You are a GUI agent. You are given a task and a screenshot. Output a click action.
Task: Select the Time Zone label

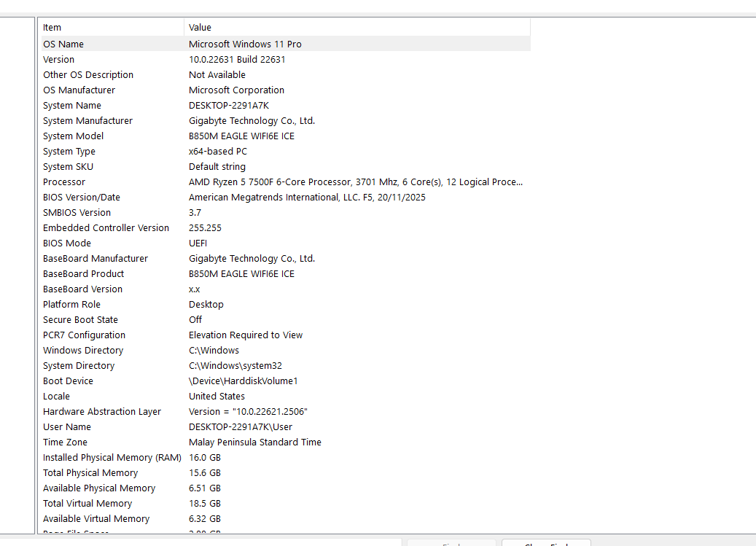point(65,442)
